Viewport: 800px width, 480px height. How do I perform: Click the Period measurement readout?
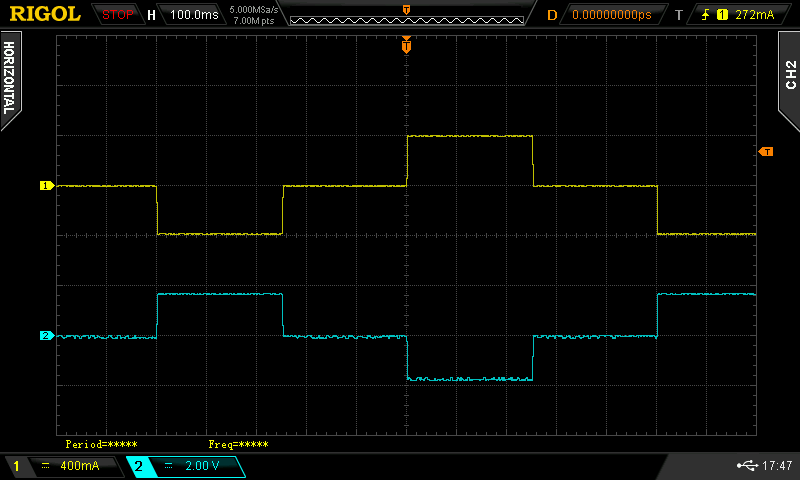pyautogui.click(x=101, y=444)
